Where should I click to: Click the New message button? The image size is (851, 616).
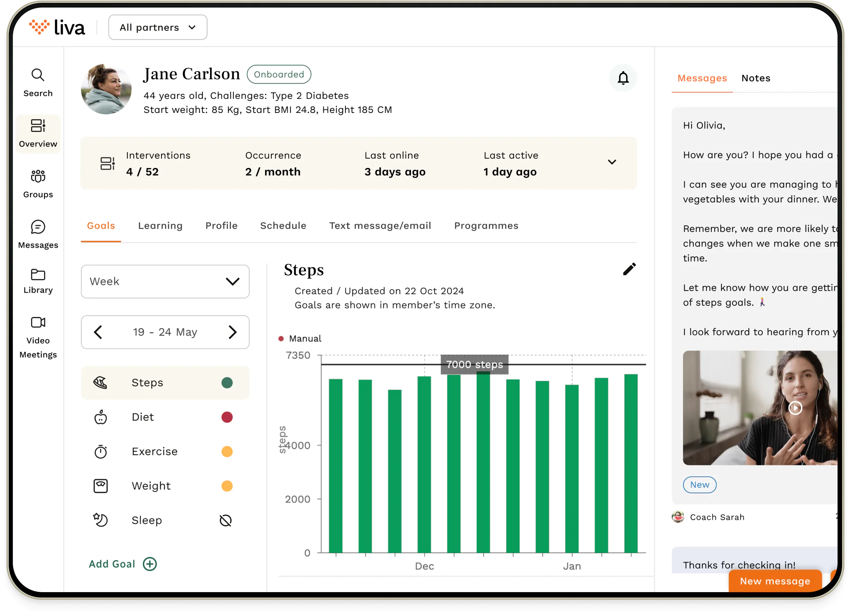coord(775,581)
